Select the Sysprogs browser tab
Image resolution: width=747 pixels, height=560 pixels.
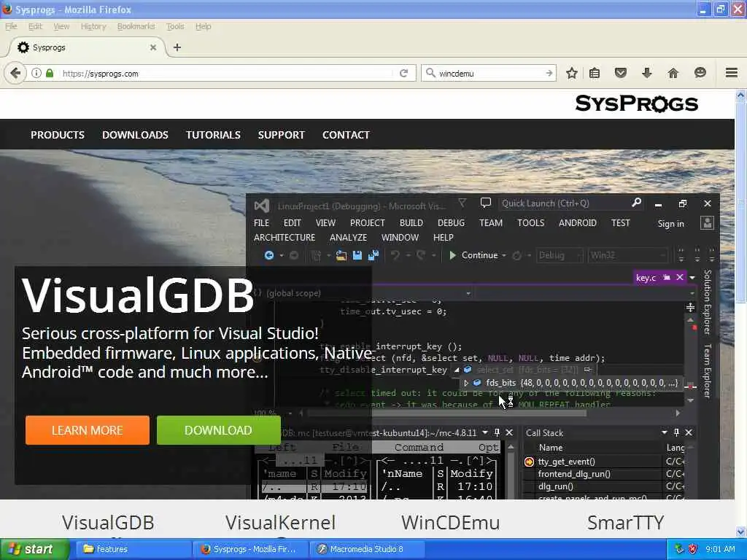[87, 47]
